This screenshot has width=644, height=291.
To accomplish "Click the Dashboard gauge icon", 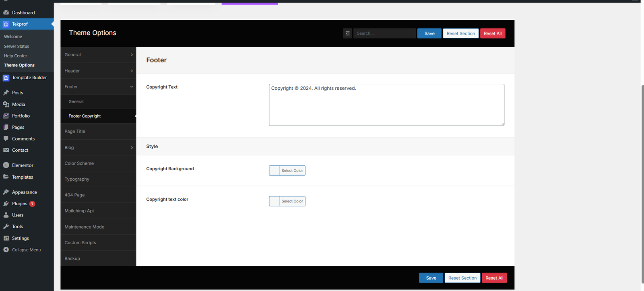I will [6, 12].
